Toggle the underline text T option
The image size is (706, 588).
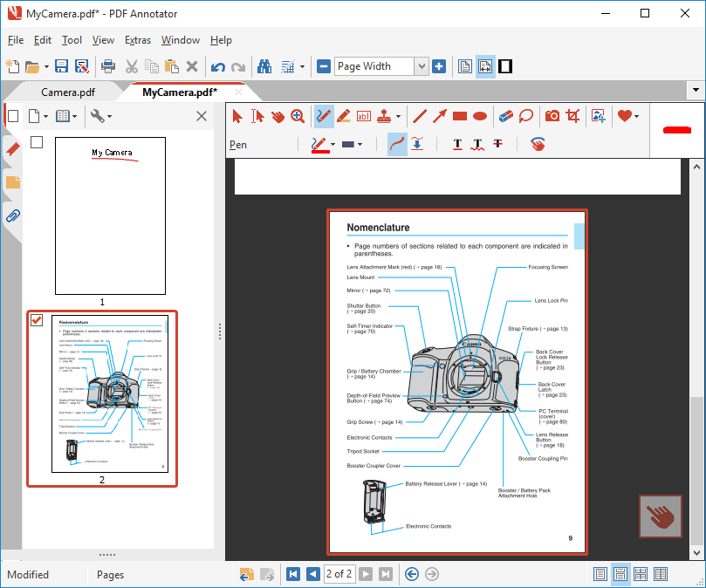(457, 145)
